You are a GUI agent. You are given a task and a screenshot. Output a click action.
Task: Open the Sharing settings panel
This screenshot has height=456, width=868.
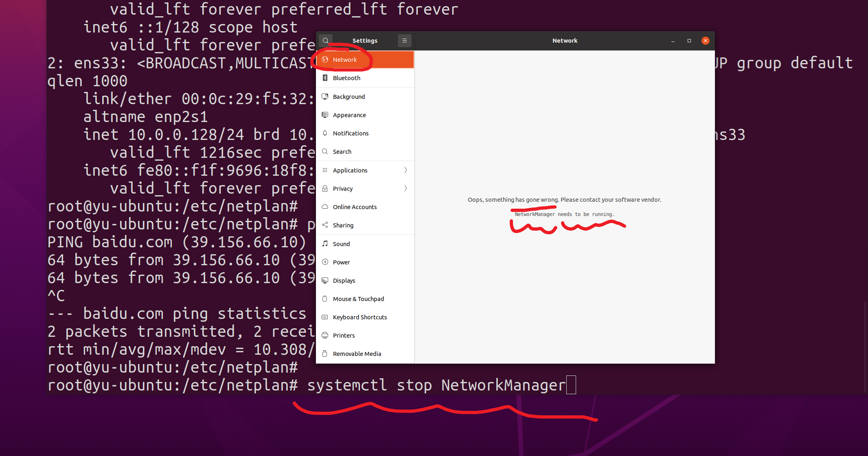365,225
